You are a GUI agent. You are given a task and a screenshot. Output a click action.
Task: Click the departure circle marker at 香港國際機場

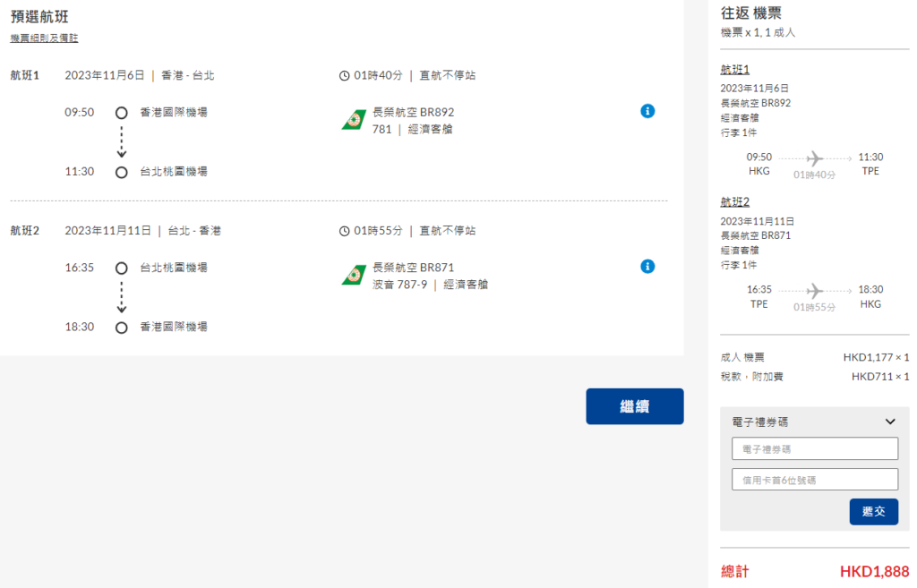pos(122,111)
